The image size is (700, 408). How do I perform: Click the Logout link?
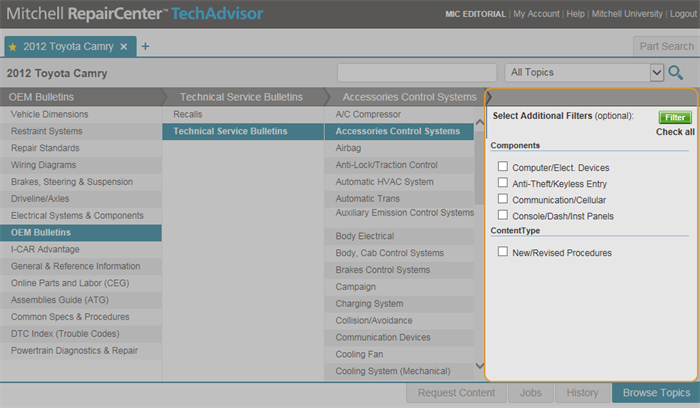point(683,14)
